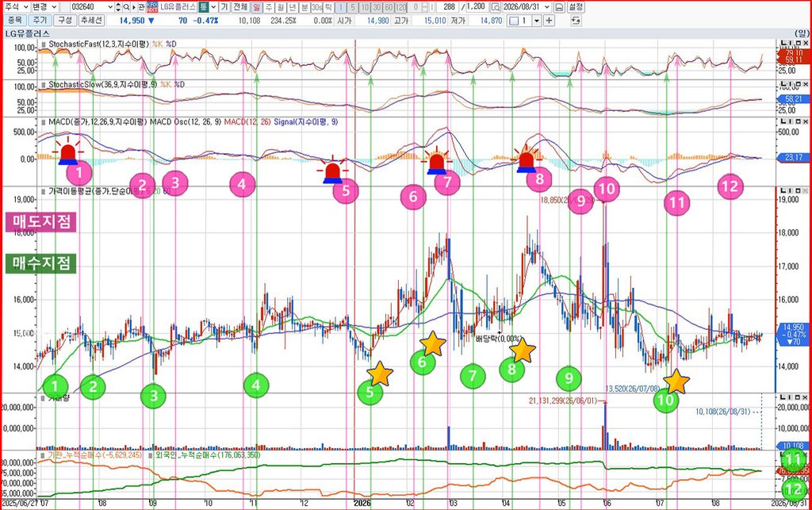The width and height of the screenshot is (812, 510).
Task: Maximize the price chart panel square icon
Action: pos(798,190)
